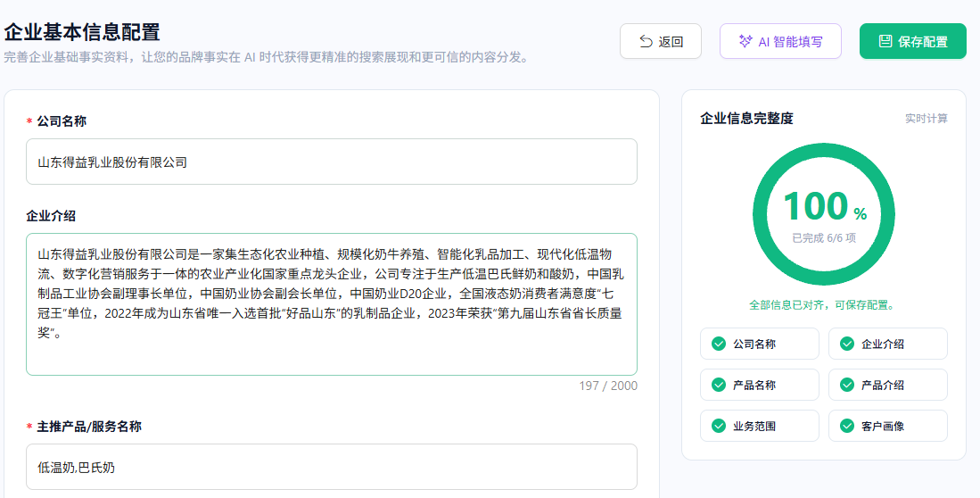Click the green check icon beside 业务范围
980x498 pixels.
[719, 426]
